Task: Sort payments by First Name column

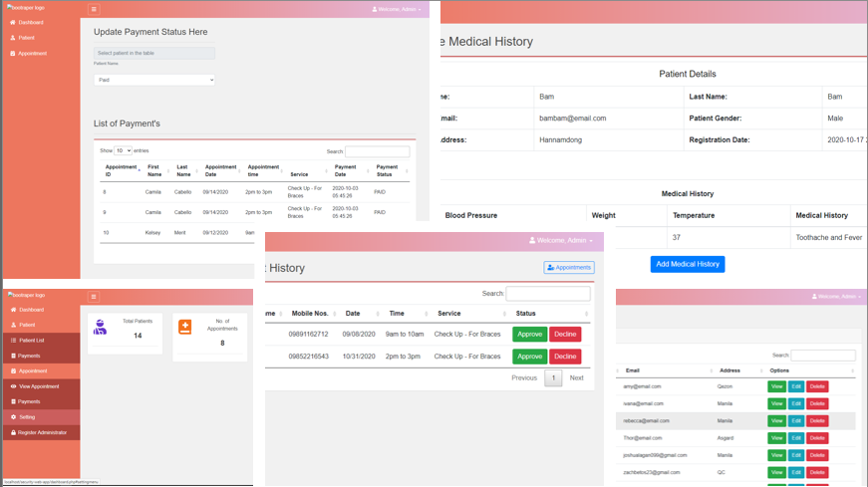Action: click(x=155, y=170)
